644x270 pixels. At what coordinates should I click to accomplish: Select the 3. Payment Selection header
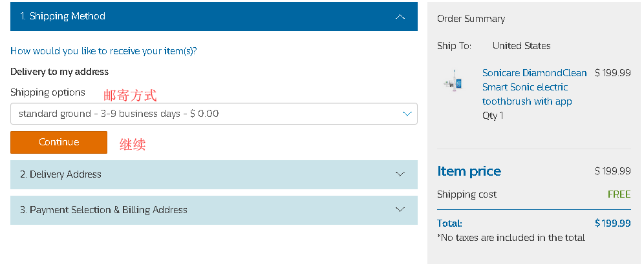(x=214, y=210)
